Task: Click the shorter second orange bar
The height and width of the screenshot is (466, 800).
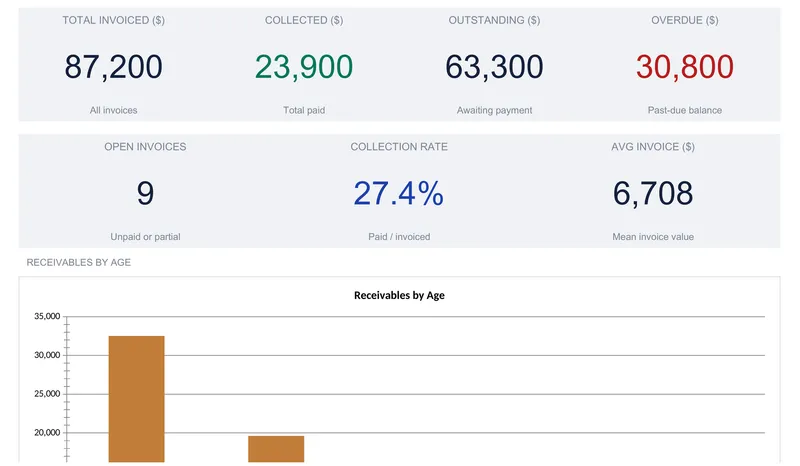Action: pos(276,449)
